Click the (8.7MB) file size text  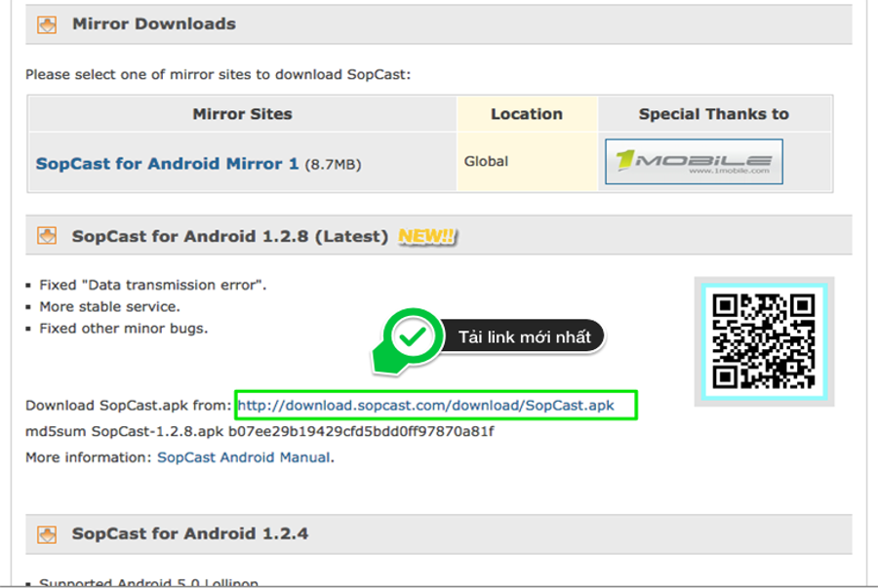334,165
